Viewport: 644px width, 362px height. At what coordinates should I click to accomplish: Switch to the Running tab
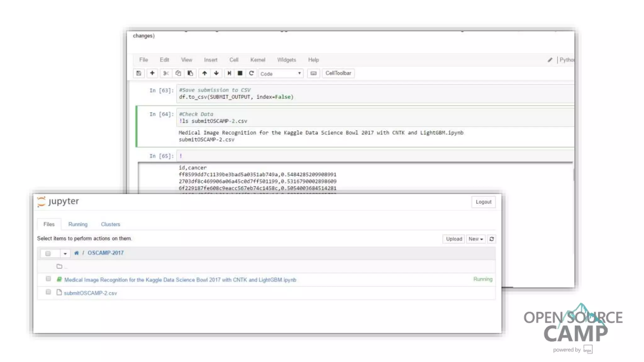(78, 224)
